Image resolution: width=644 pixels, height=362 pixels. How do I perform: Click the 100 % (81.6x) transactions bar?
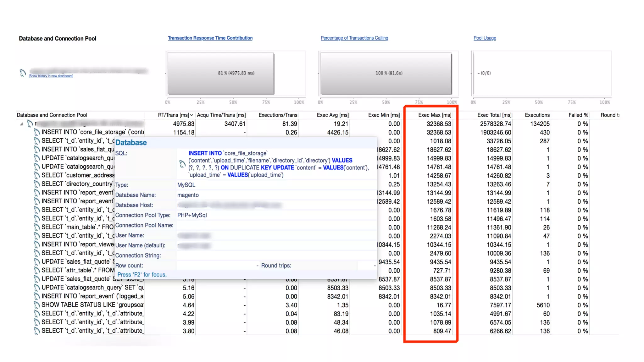386,73
